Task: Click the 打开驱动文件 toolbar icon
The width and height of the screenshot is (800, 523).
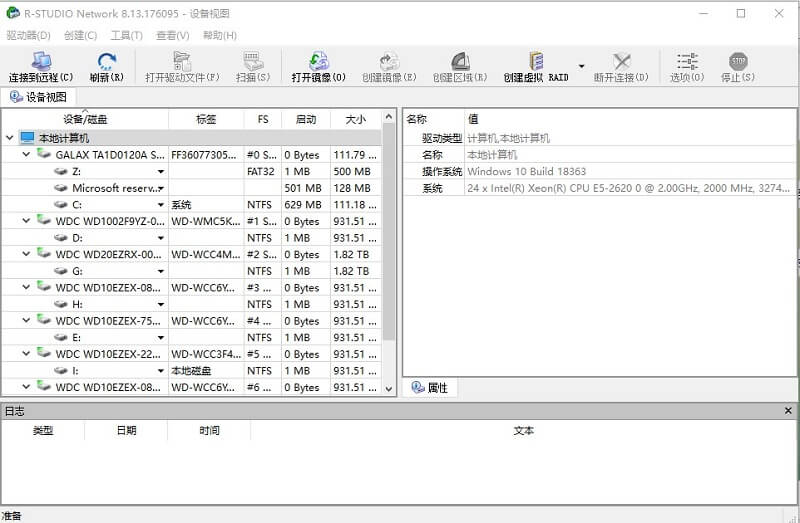Action: [x=182, y=61]
